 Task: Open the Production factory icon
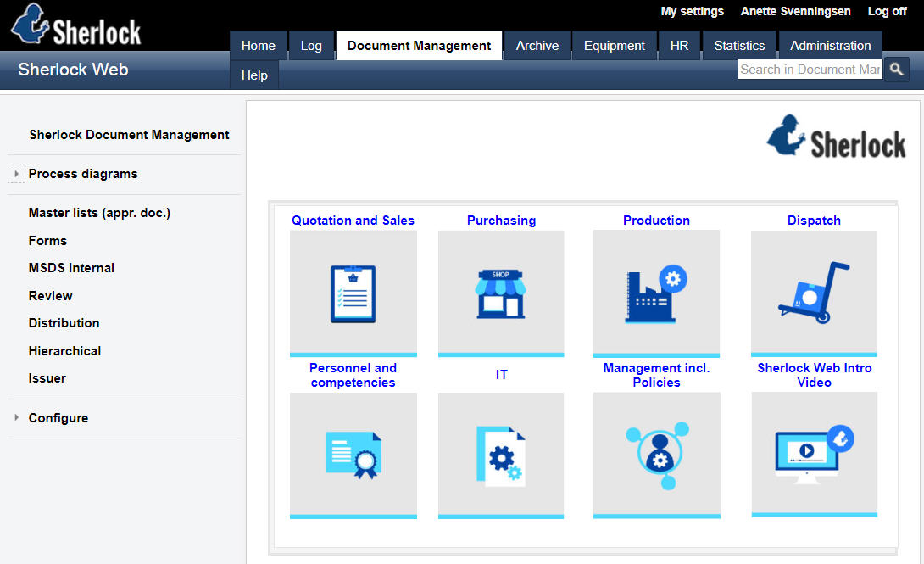656,293
